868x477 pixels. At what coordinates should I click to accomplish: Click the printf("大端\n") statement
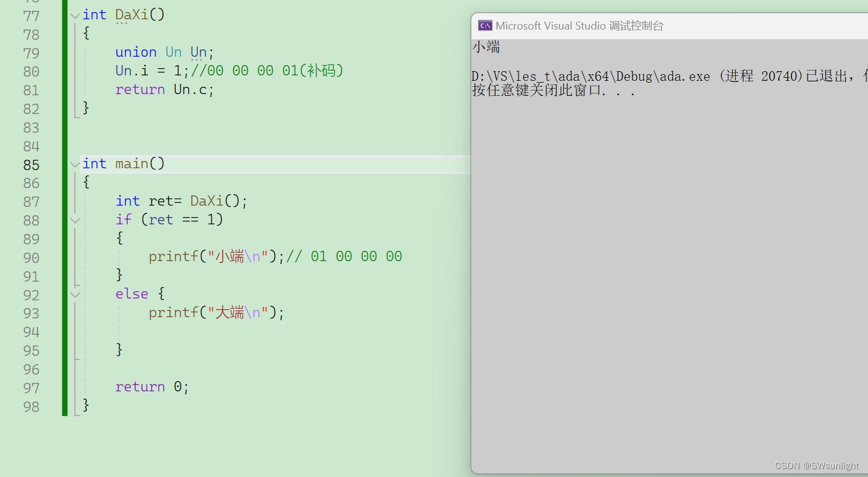click(x=217, y=312)
